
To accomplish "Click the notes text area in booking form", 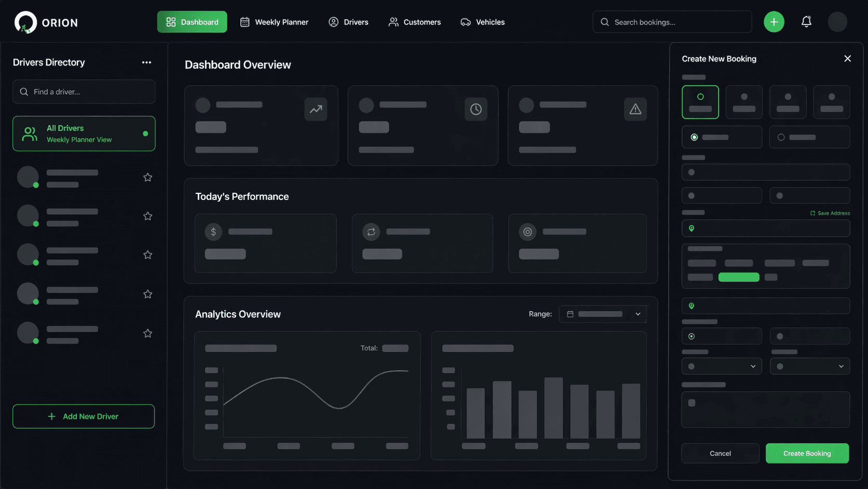I will (766, 409).
